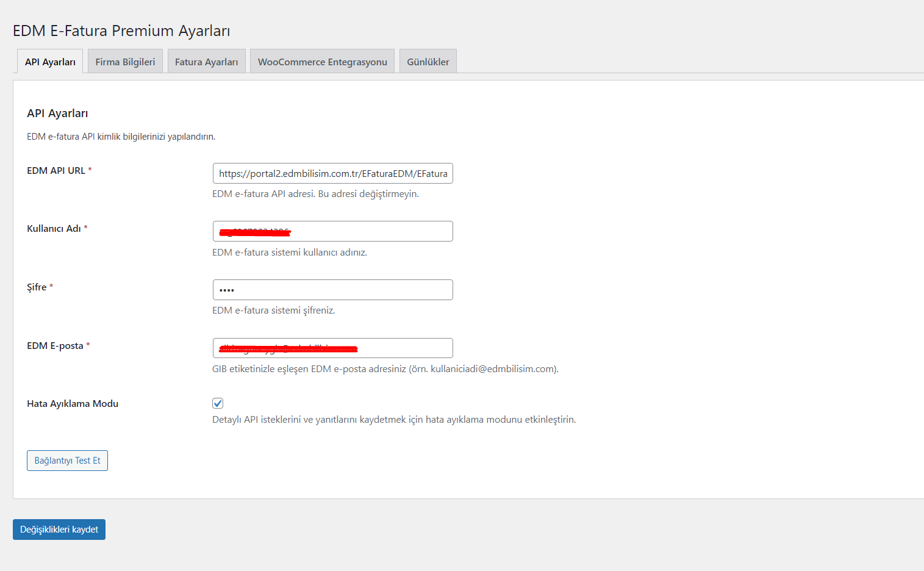This screenshot has height=571, width=924.
Task: Click the EDM API URL input field
Action: (x=332, y=173)
